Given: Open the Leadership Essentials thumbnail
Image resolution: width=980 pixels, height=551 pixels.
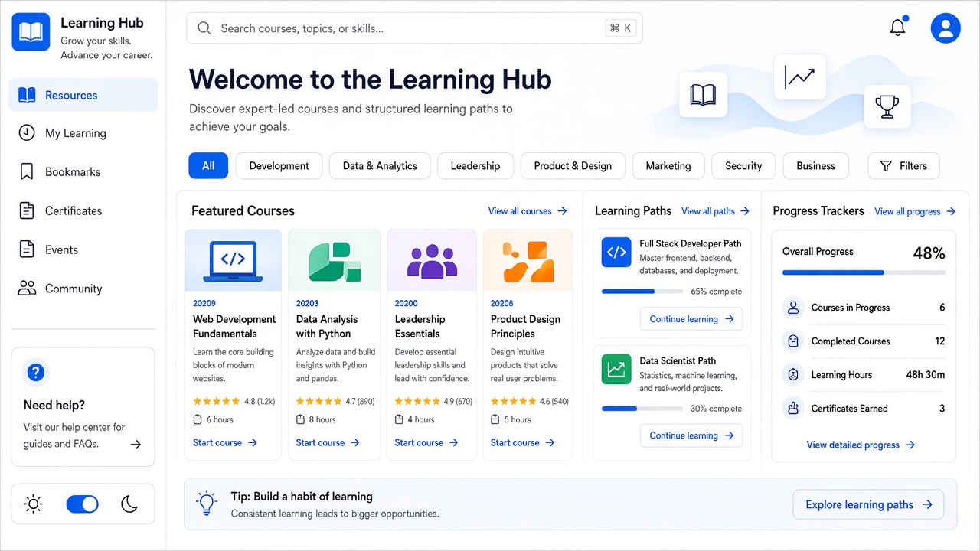Looking at the screenshot, I should pyautogui.click(x=432, y=260).
